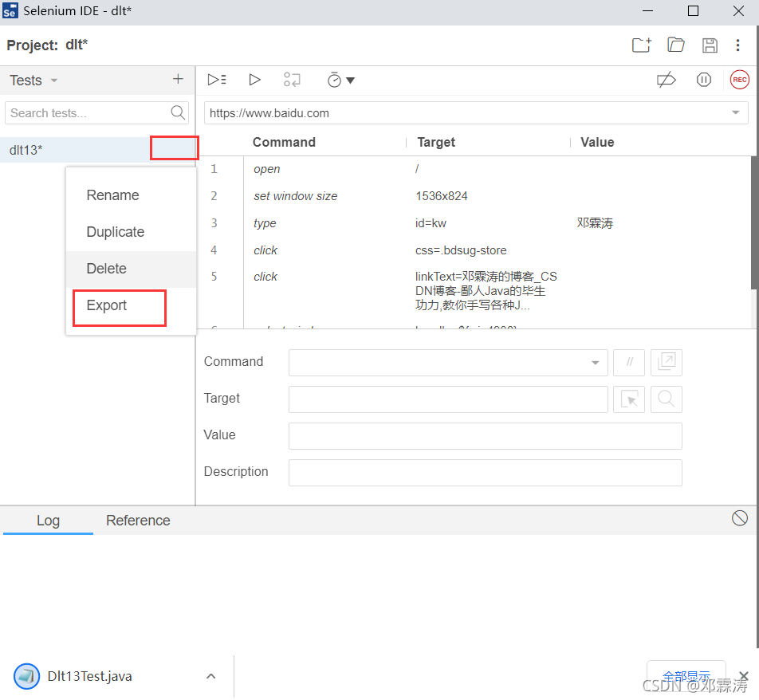Select the dlt13 test in the sidebar
Image resolution: width=759 pixels, height=700 pixels.
[48, 148]
